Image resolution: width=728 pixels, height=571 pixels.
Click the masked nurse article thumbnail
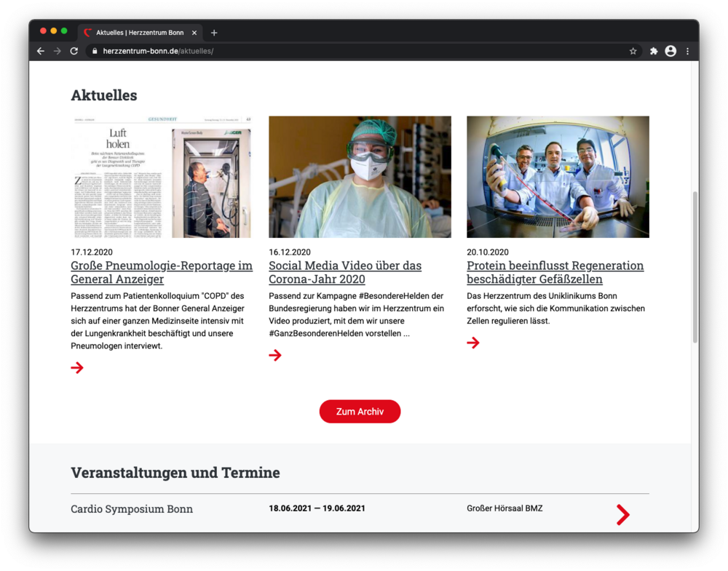(360, 177)
